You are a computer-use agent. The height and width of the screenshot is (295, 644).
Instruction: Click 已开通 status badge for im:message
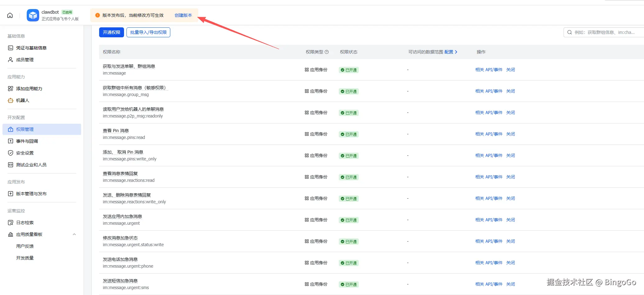point(349,70)
